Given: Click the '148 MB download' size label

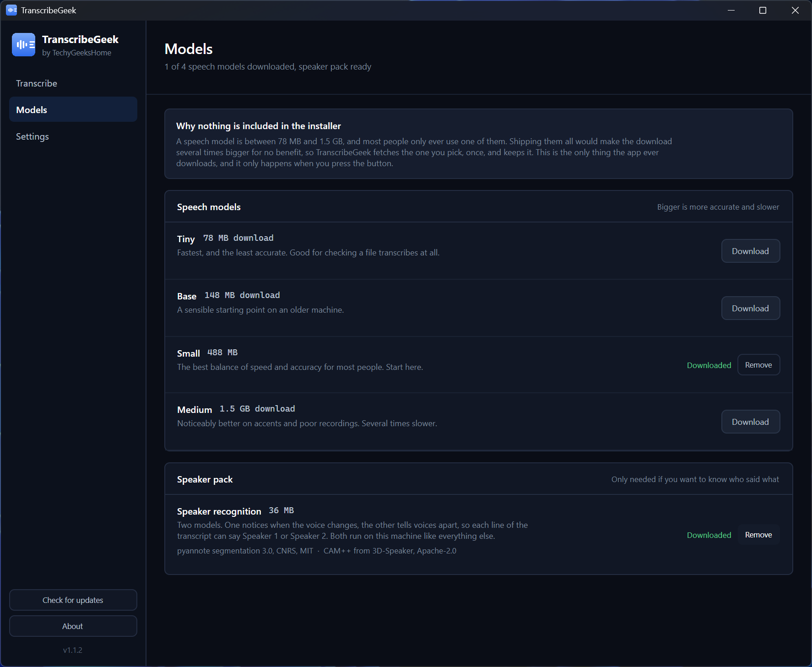Looking at the screenshot, I should tap(242, 295).
